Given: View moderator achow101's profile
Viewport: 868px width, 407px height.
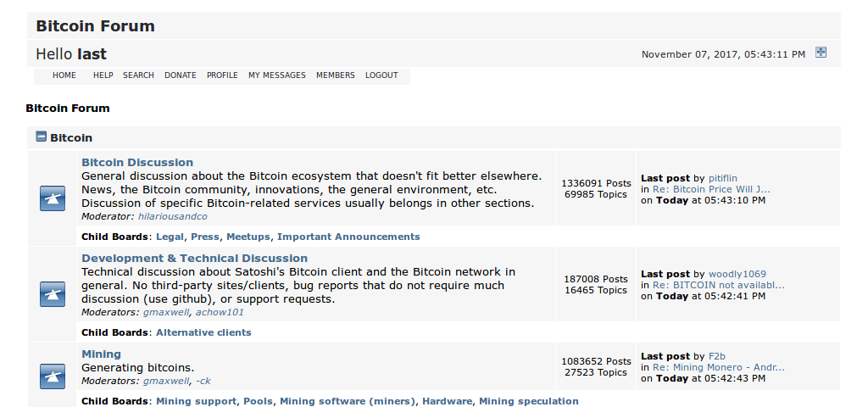Looking at the screenshot, I should point(221,312).
